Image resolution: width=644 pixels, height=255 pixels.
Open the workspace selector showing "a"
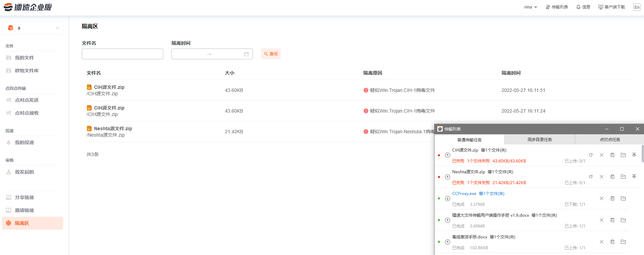coord(33,28)
